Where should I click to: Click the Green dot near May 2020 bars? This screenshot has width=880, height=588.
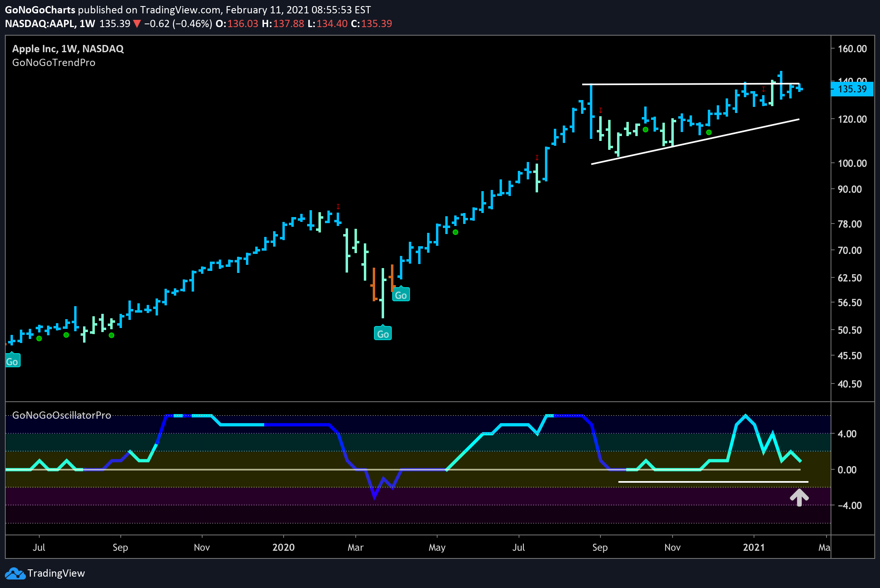[455, 232]
